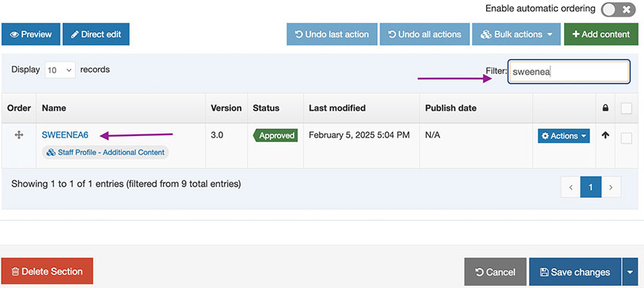Go to previous page of results

click(x=571, y=187)
